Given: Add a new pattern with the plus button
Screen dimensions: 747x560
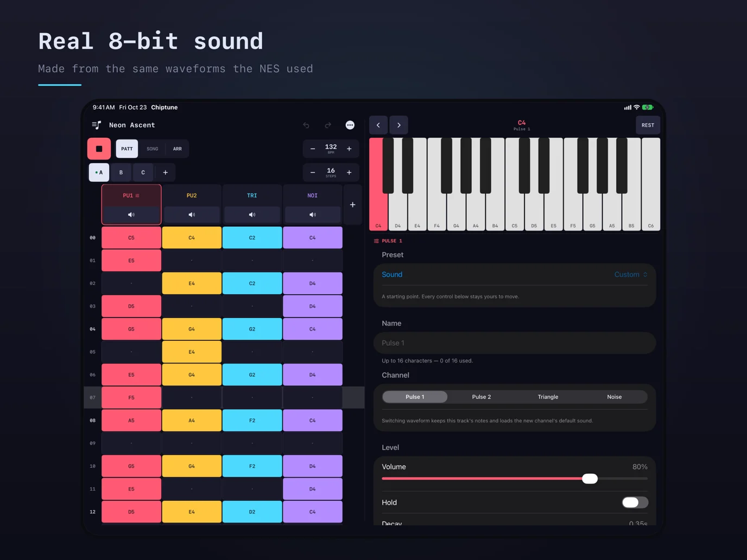Looking at the screenshot, I should 166,173.
